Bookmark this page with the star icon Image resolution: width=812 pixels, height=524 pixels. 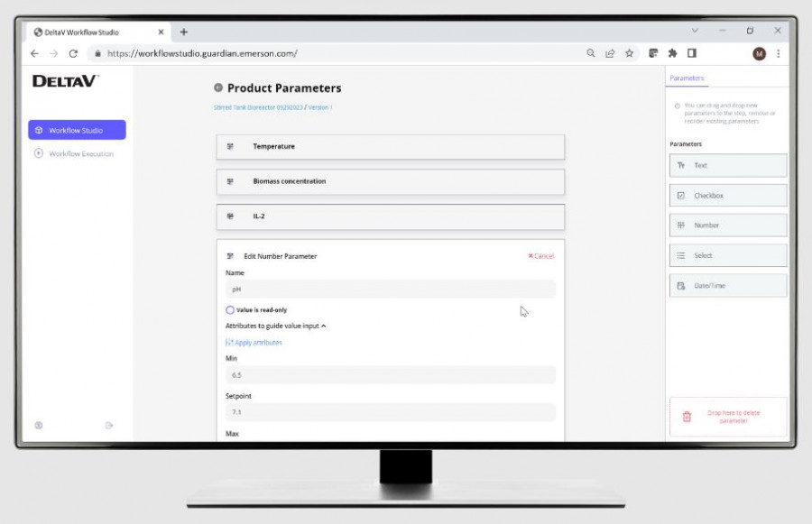pyautogui.click(x=629, y=53)
